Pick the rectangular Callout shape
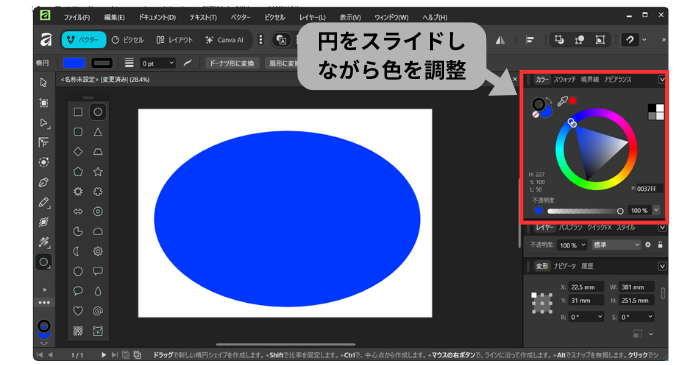698x365 pixels. click(x=98, y=271)
